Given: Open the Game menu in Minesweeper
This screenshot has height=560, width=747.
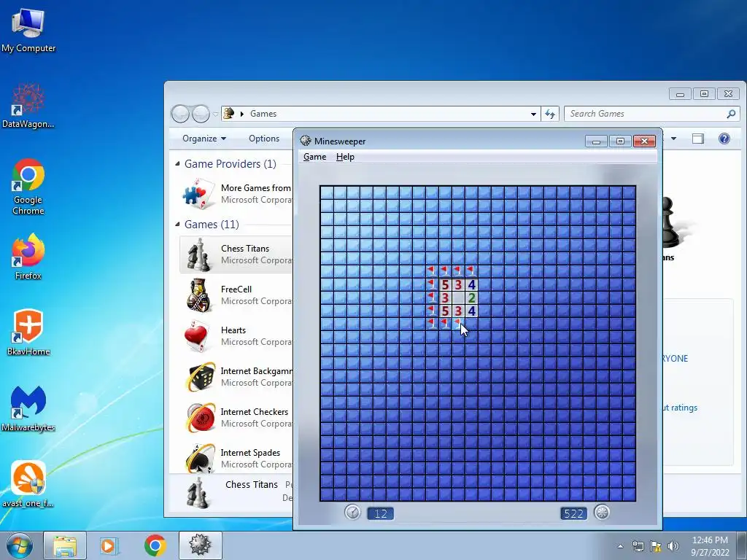Looking at the screenshot, I should (314, 157).
